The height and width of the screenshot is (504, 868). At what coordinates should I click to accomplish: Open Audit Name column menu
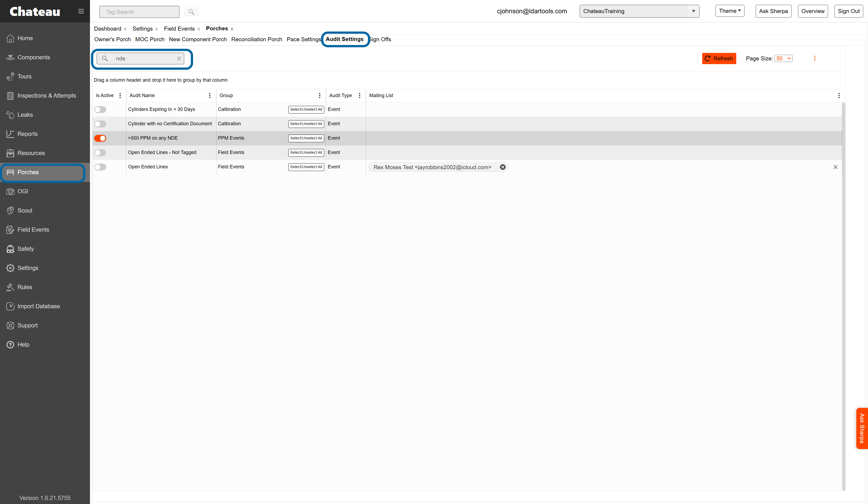click(210, 96)
